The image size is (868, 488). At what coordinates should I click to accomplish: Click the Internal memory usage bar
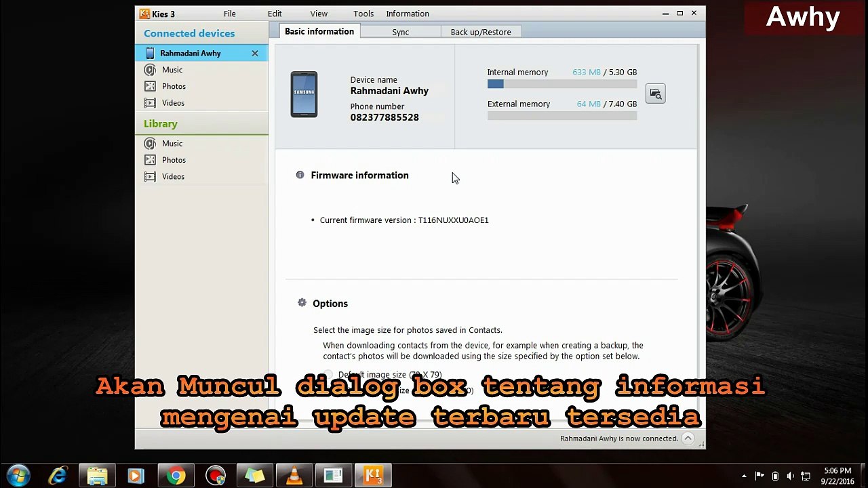(562, 84)
